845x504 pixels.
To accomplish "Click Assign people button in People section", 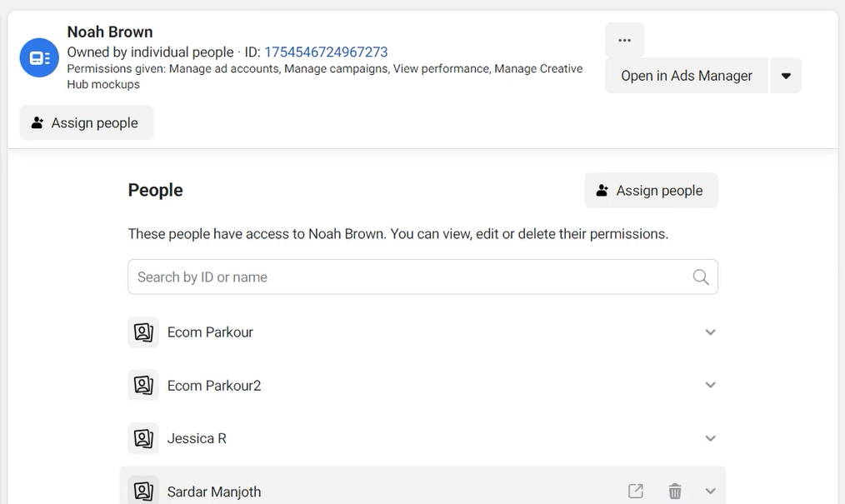I will tap(652, 190).
